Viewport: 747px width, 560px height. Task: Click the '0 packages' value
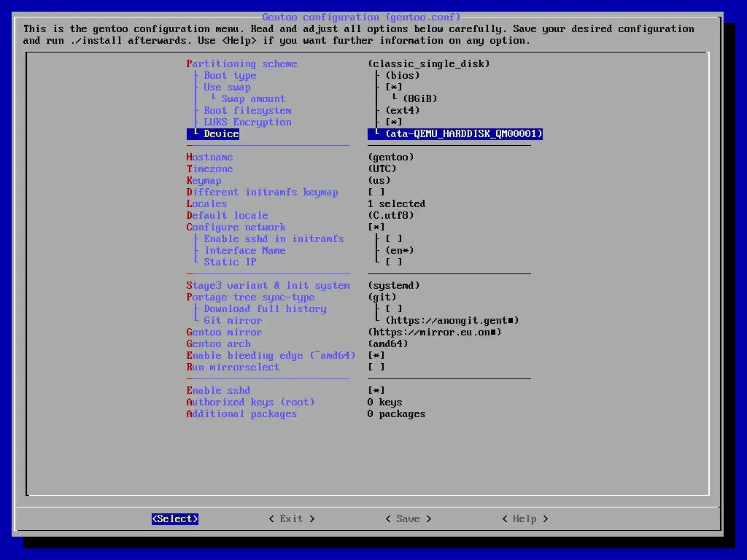tap(397, 414)
